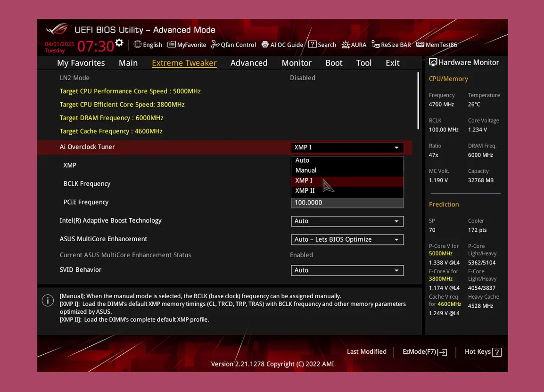This screenshot has height=392, width=544.
Task: Switch to the Main tab
Action: [128, 63]
